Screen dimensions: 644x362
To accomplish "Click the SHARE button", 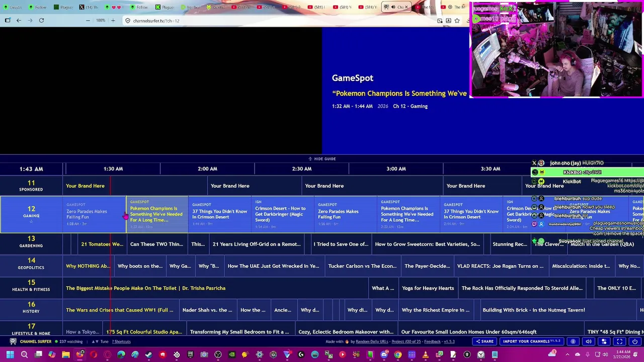I will [x=485, y=341].
